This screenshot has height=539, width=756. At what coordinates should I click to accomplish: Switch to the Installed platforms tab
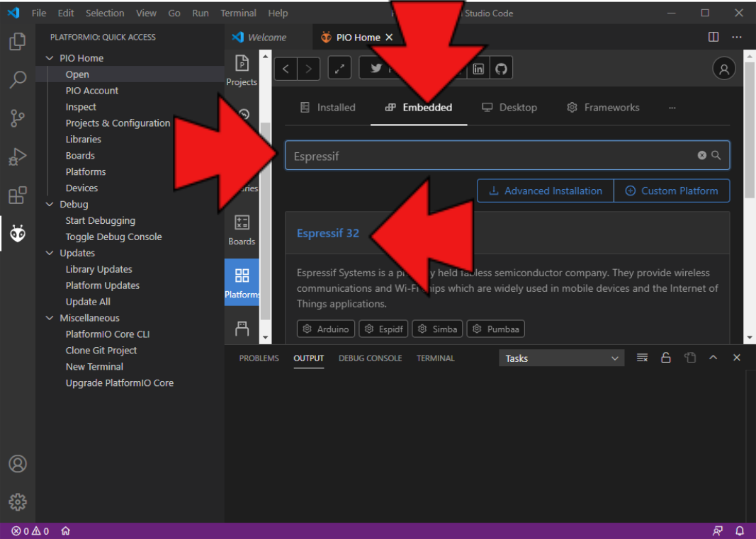pos(328,108)
